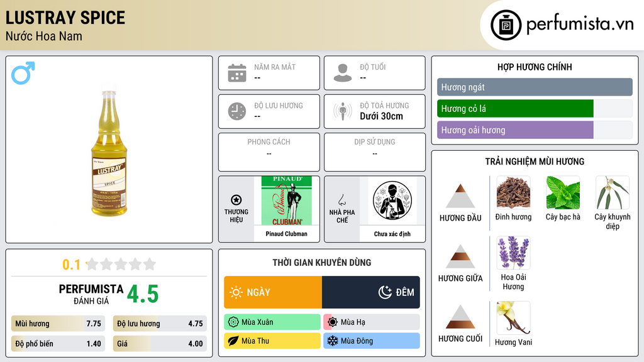Image resolution: width=644 pixels, height=362 pixels.
Task: Click the star badge icon above Thương hiệu
Action: 236,200
